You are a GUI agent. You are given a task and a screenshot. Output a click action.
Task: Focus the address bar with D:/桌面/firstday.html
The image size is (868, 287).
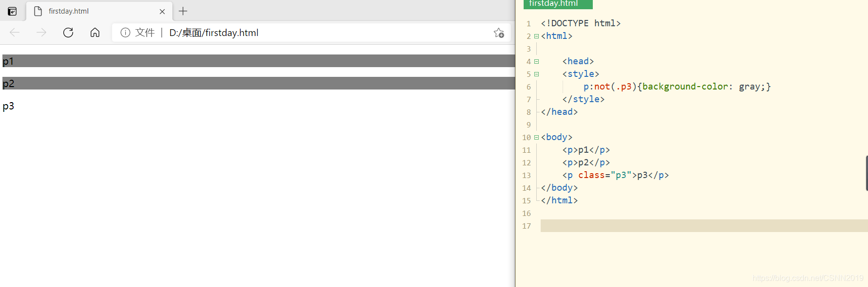[x=312, y=33]
